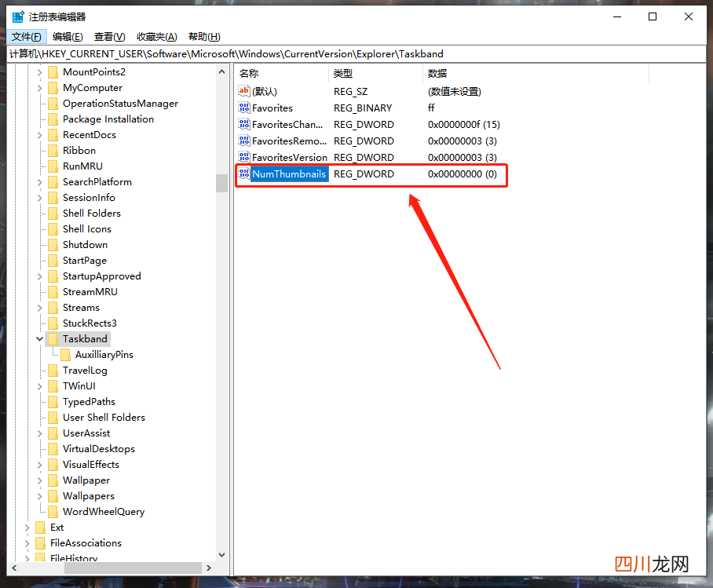Collapse the Taskband key
This screenshot has width=713, height=588.
tap(39, 339)
